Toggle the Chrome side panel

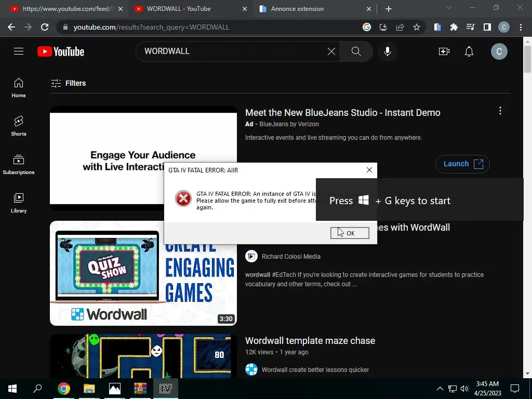pyautogui.click(x=487, y=27)
